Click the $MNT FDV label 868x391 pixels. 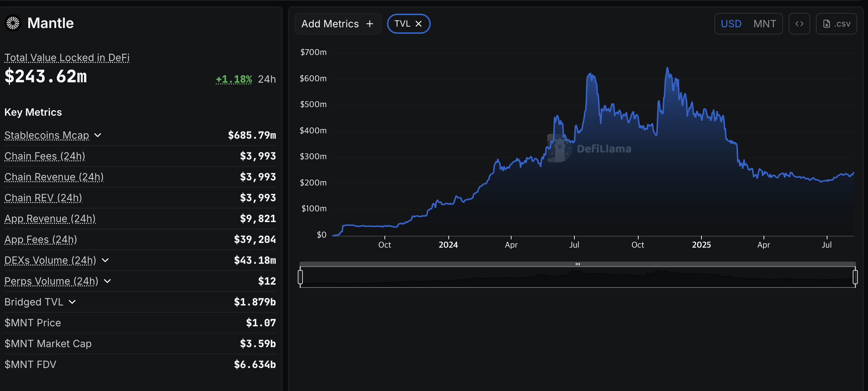[x=31, y=364]
